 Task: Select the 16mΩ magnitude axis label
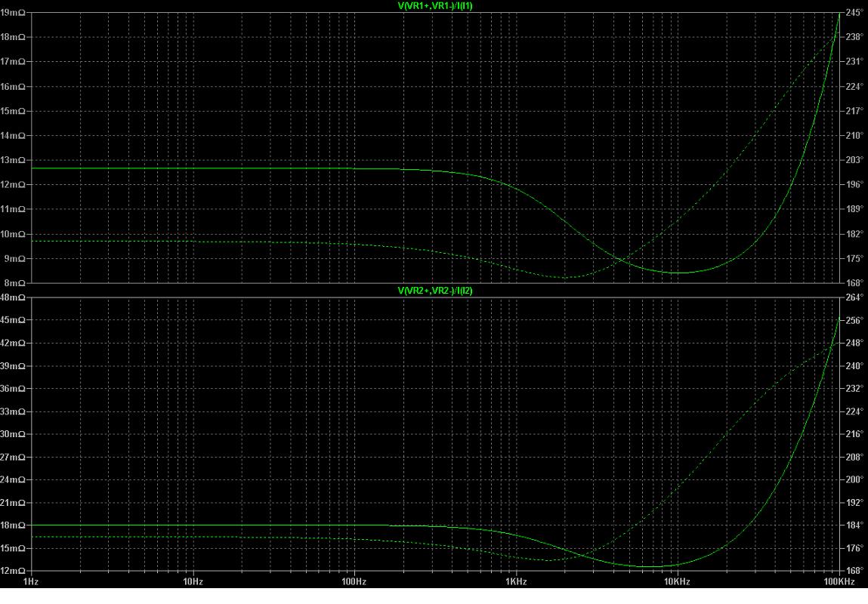tap(13, 86)
